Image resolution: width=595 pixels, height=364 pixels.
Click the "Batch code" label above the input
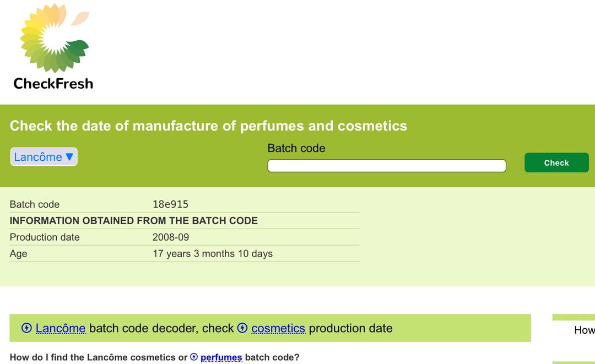click(296, 148)
